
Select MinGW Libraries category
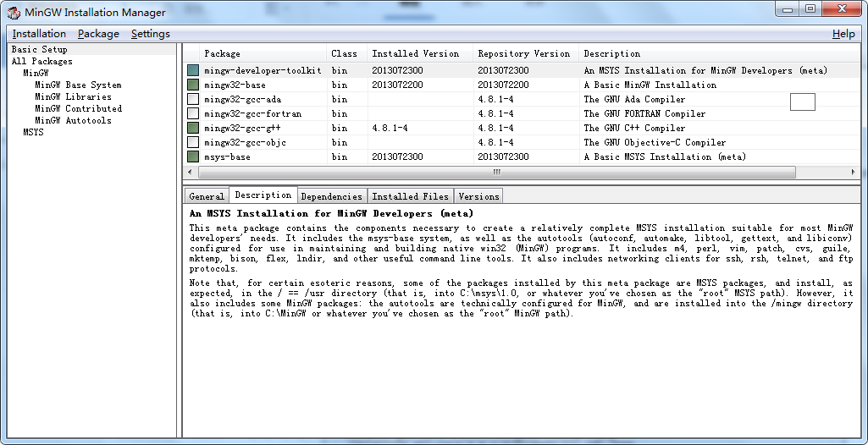click(x=73, y=96)
